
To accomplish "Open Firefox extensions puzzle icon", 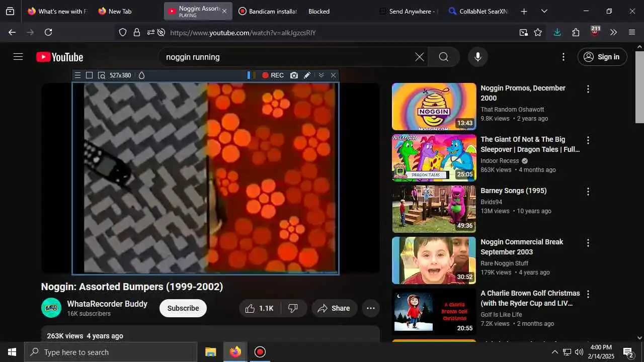I will [x=576, y=32].
